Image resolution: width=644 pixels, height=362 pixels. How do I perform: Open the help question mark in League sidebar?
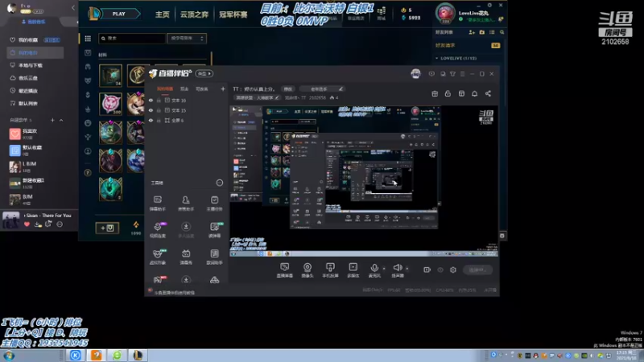88,173
